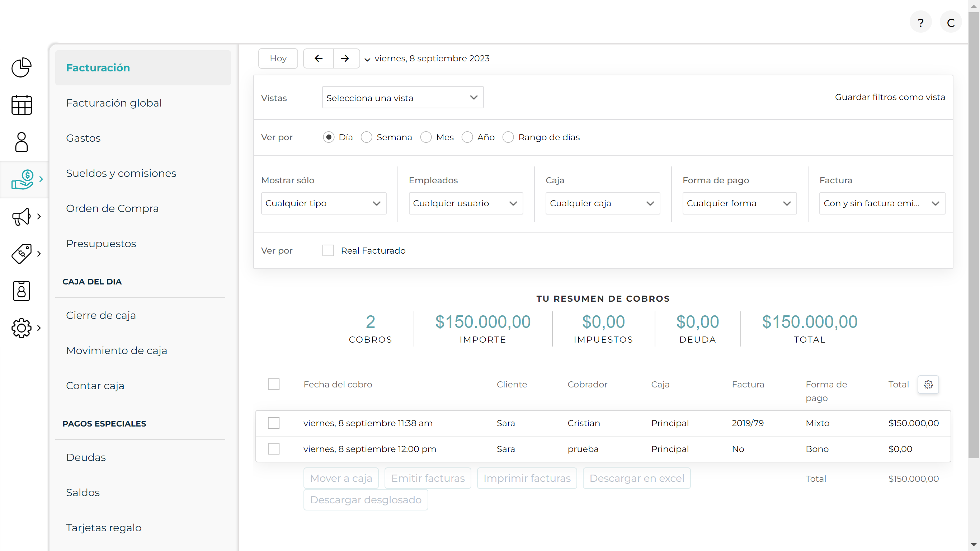
Task: Open the Cualquier forma dropdown
Action: tap(740, 203)
